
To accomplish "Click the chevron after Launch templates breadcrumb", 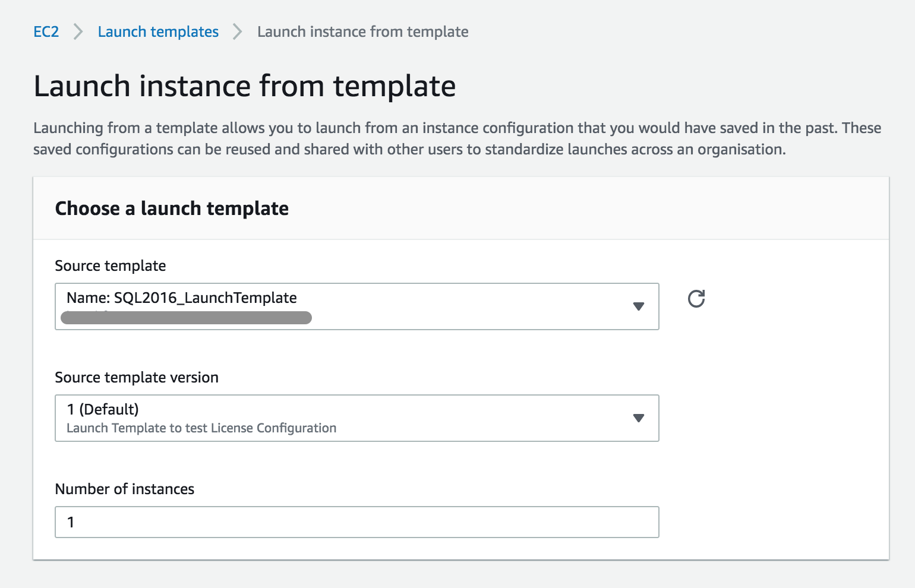I will (x=238, y=31).
